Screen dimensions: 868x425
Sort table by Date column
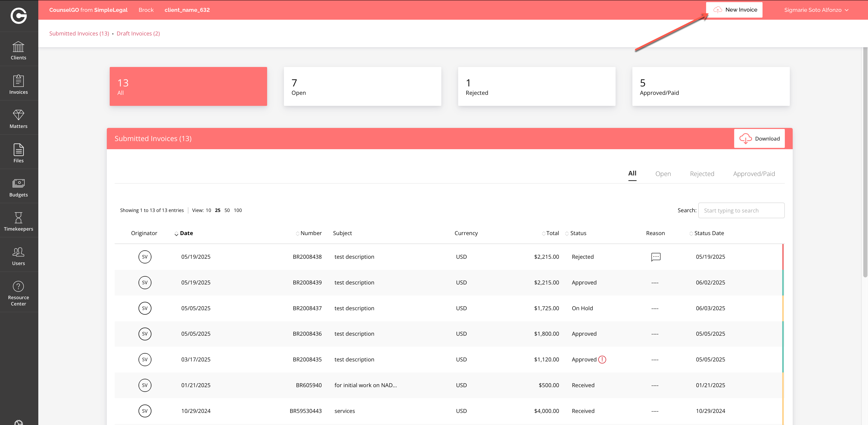pos(186,233)
